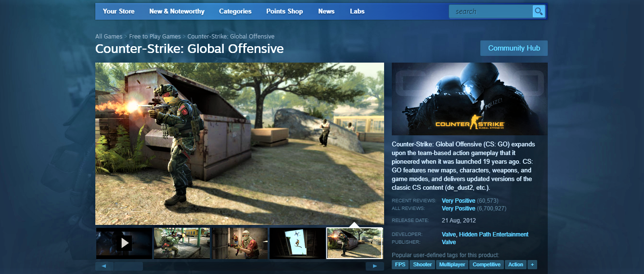Click the plus button to add tag

[x=532, y=264]
